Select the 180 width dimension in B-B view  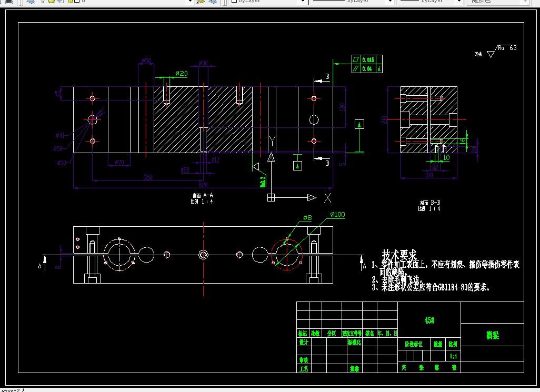428,175
